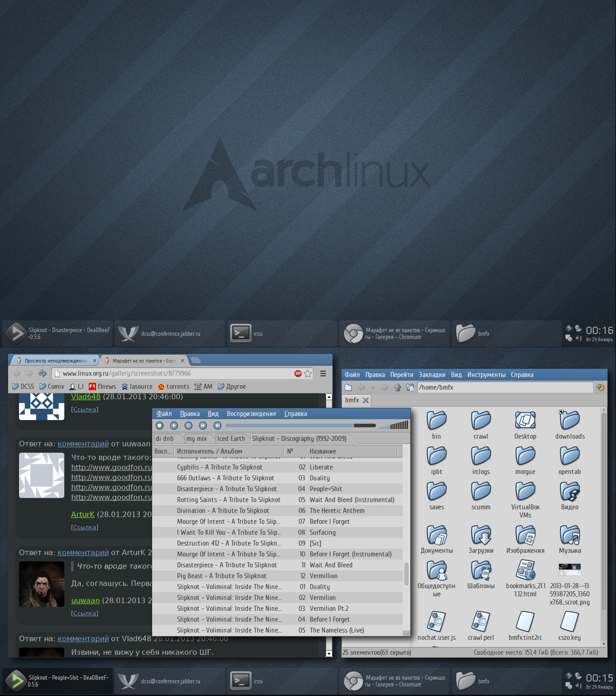Follow комментарий link in reply to ArturK
This screenshot has width=616, height=696.
tap(83, 552)
